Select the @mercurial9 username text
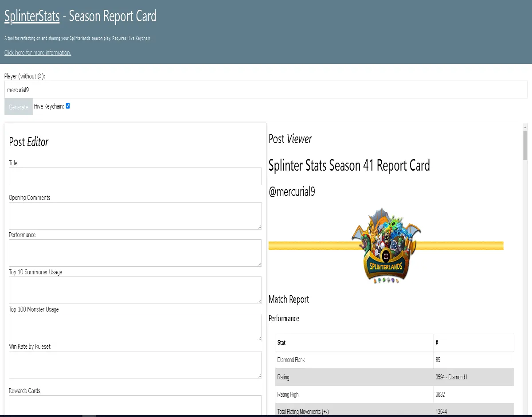The width and height of the screenshot is (532, 417). coord(292,192)
